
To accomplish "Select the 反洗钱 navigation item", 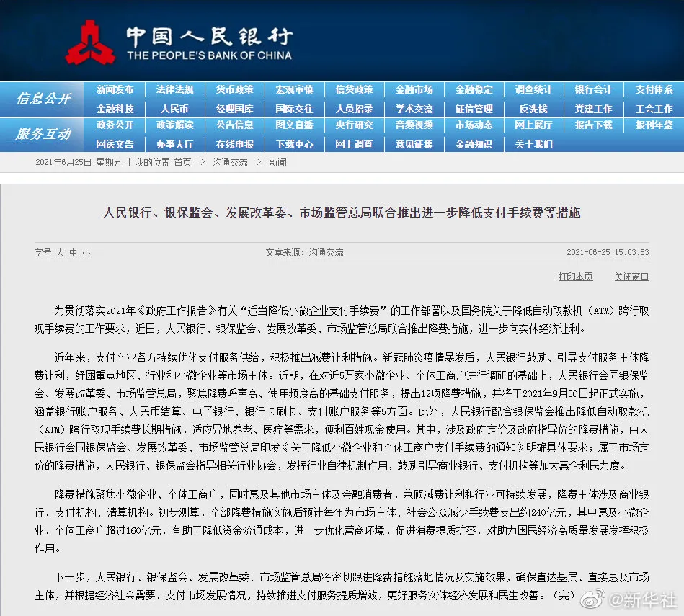I will tap(533, 108).
